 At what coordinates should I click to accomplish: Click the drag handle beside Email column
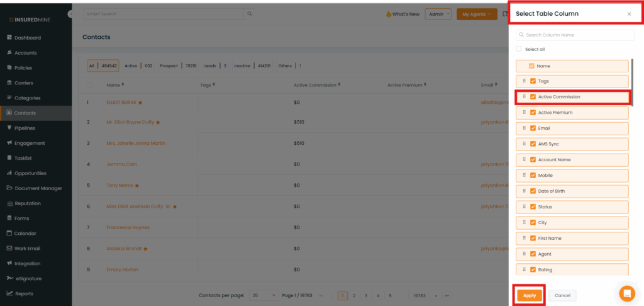pos(524,128)
